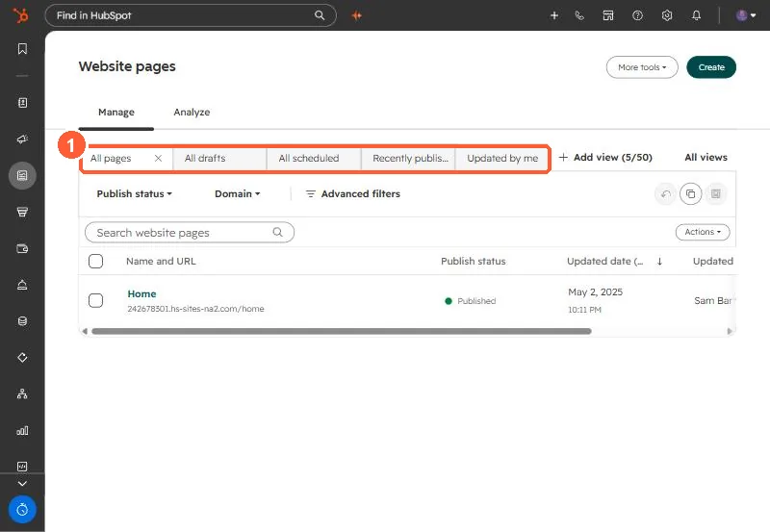770x532 pixels.
Task: Open Advanced filters
Action: pyautogui.click(x=352, y=194)
